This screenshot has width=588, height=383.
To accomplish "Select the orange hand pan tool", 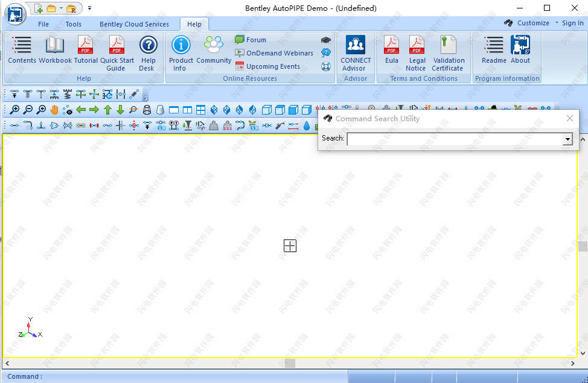I will (x=54, y=110).
